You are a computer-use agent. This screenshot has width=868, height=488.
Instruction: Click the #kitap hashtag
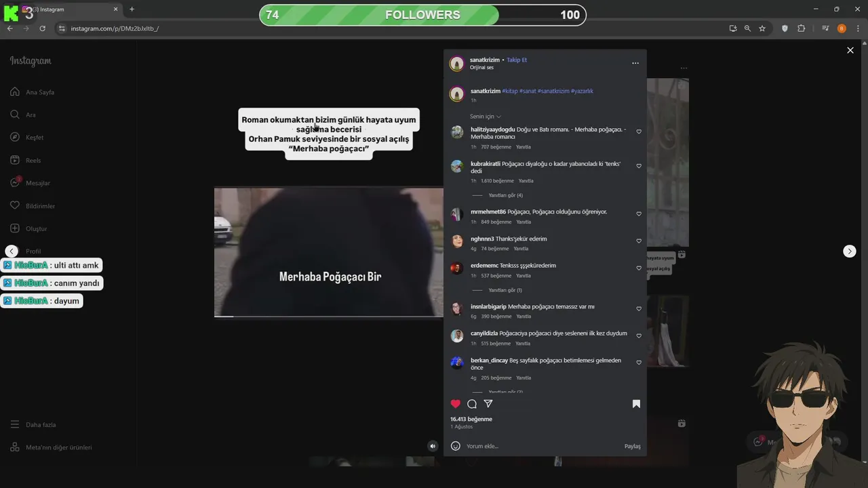point(510,91)
